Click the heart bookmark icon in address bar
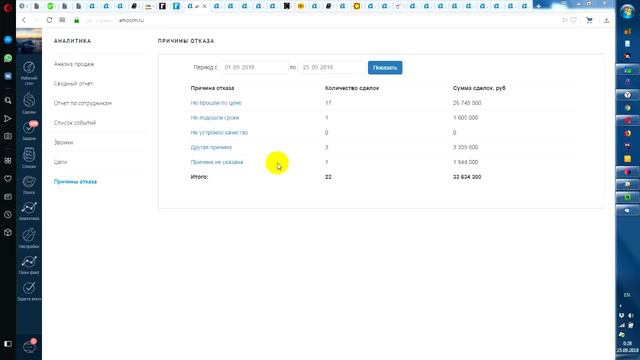640x360 pixels. point(573,20)
